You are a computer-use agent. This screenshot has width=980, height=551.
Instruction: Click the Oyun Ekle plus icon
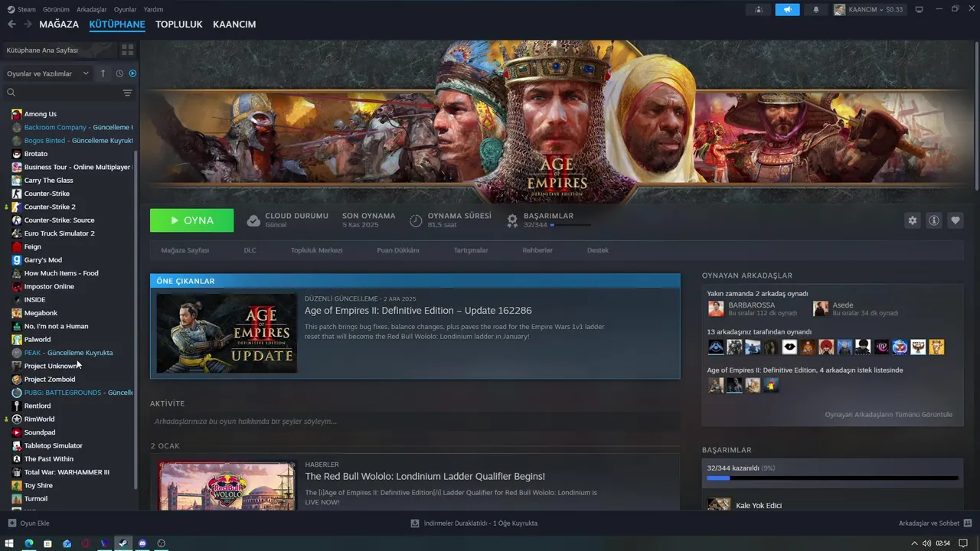(11, 523)
